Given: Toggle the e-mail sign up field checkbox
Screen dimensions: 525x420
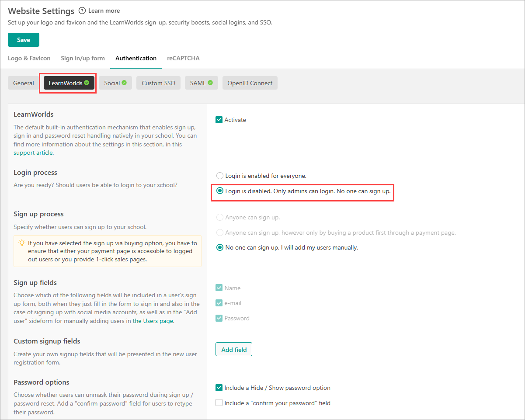Looking at the screenshot, I should tap(219, 303).
